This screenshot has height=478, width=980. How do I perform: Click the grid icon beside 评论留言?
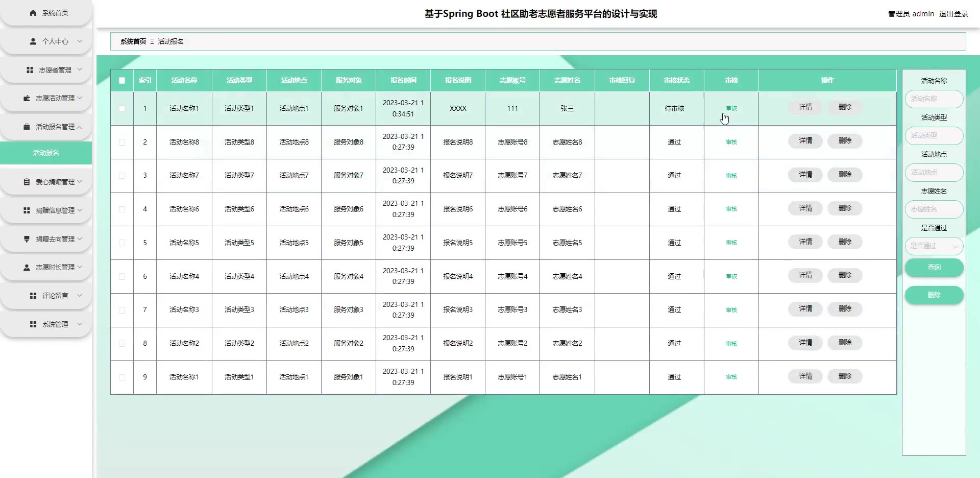coord(33,296)
